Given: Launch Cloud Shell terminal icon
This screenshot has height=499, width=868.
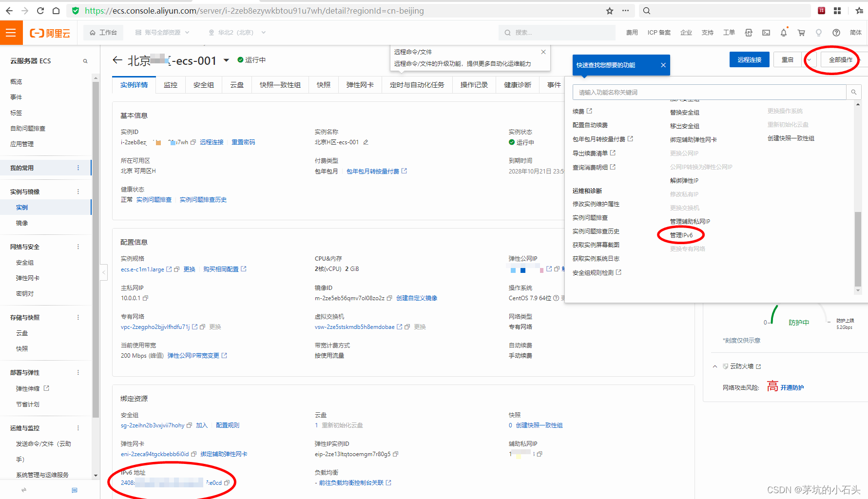Looking at the screenshot, I should (x=766, y=33).
